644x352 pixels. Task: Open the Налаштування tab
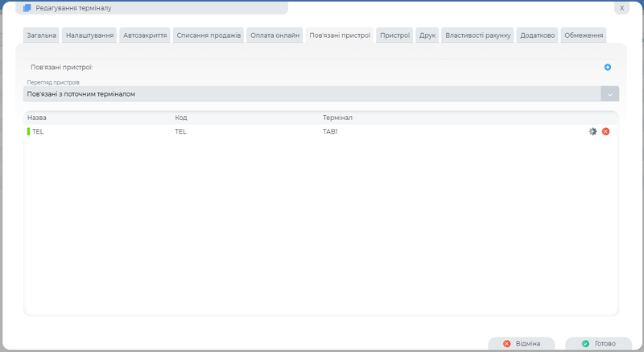[89, 35]
